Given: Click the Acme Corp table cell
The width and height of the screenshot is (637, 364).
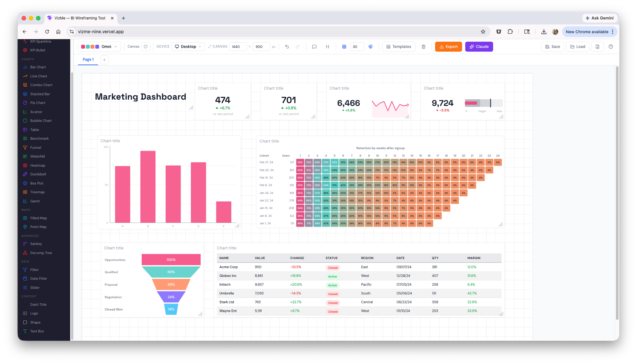Looking at the screenshot, I should (x=228, y=267).
